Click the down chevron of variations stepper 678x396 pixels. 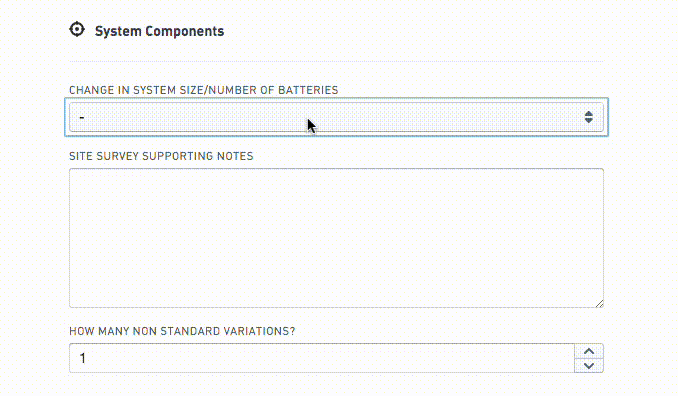click(x=589, y=366)
